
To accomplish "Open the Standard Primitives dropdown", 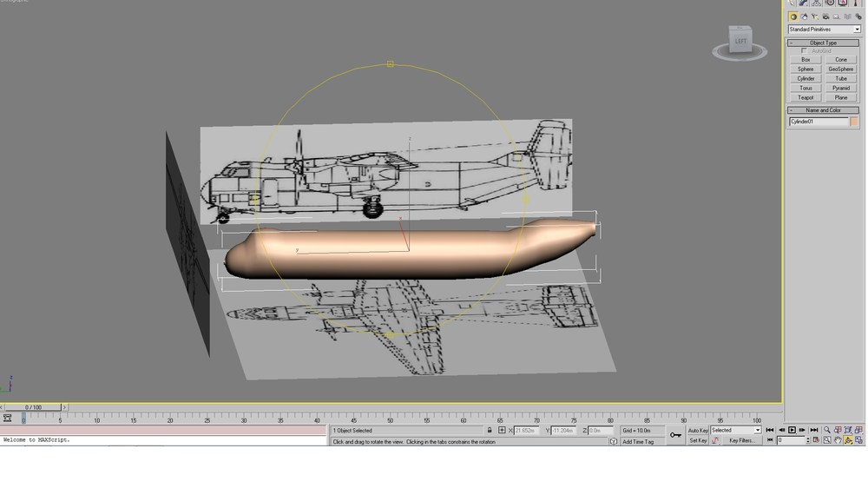I will pos(824,30).
